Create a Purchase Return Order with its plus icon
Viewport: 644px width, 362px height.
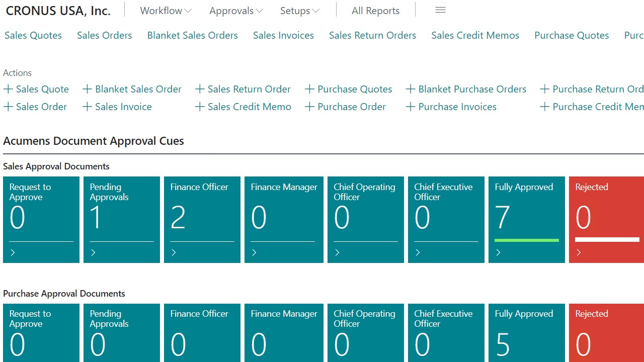(545, 89)
